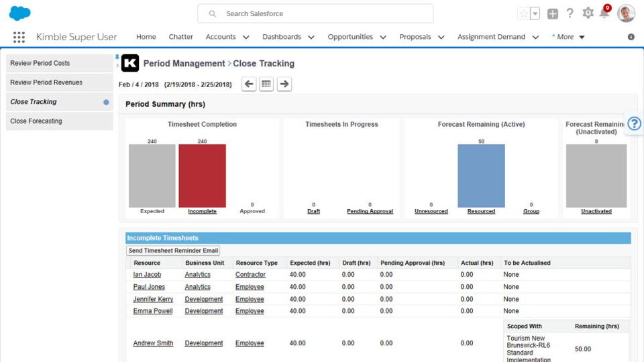This screenshot has height=362, width=644.
Task: Open the Accounts tab
Action: (x=221, y=37)
